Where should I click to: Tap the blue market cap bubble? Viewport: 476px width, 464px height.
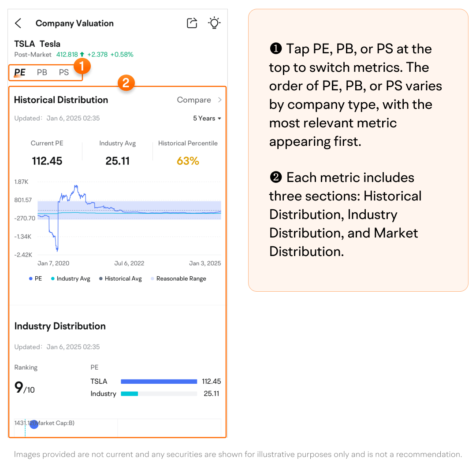point(34,424)
